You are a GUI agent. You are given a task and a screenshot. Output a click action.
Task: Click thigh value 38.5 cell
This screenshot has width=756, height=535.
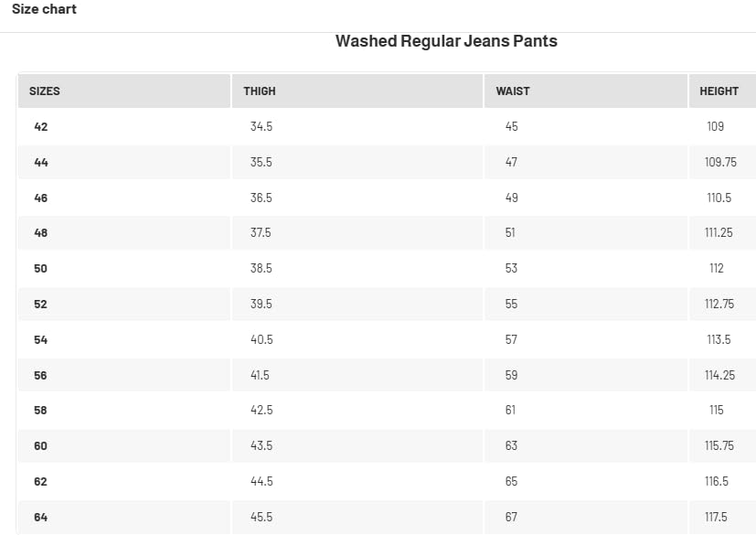click(x=261, y=269)
